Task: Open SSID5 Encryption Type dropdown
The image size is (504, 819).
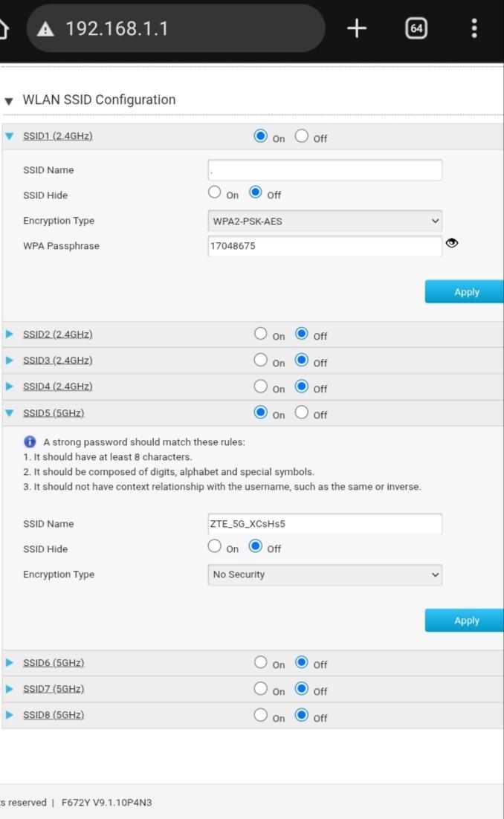Action: pyautogui.click(x=325, y=574)
